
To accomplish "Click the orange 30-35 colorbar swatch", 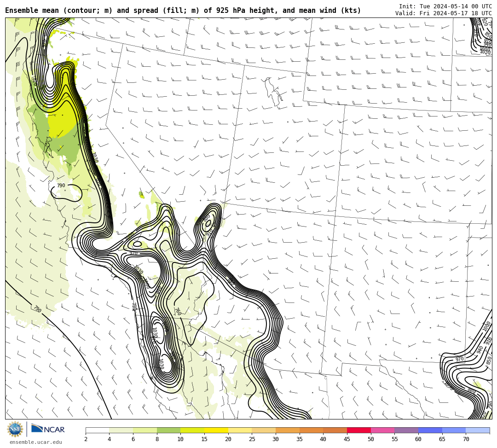I will (x=288, y=430).
